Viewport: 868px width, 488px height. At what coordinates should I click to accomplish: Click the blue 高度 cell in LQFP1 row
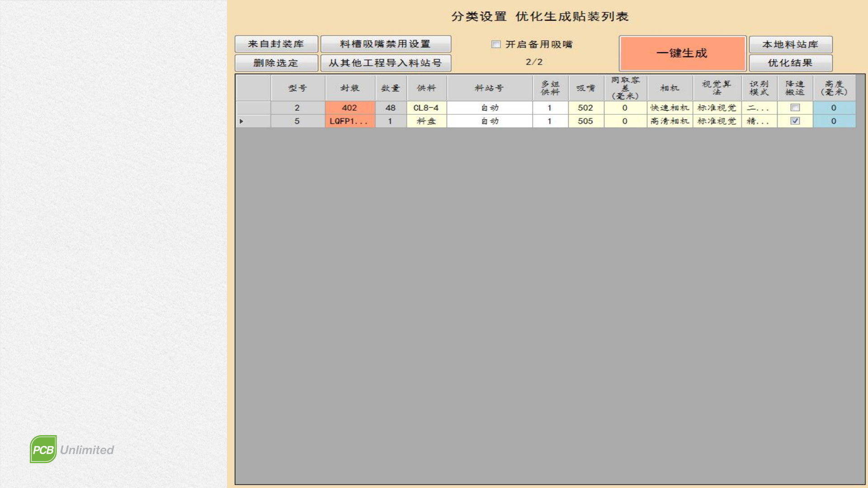[x=834, y=121]
